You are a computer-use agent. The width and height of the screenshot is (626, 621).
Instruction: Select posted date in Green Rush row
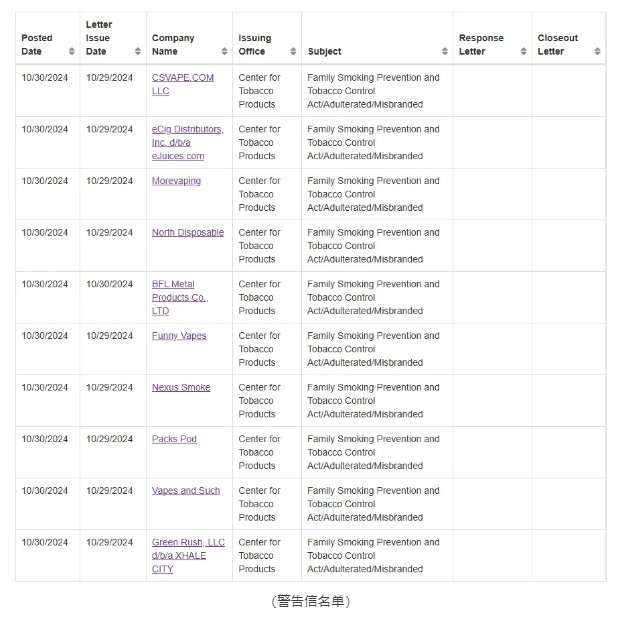tap(45, 542)
